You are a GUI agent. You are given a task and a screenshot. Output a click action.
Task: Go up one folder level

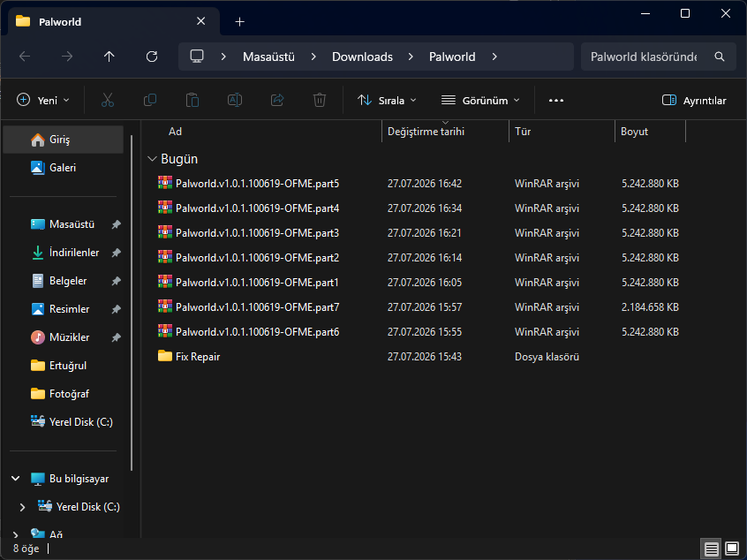(109, 57)
